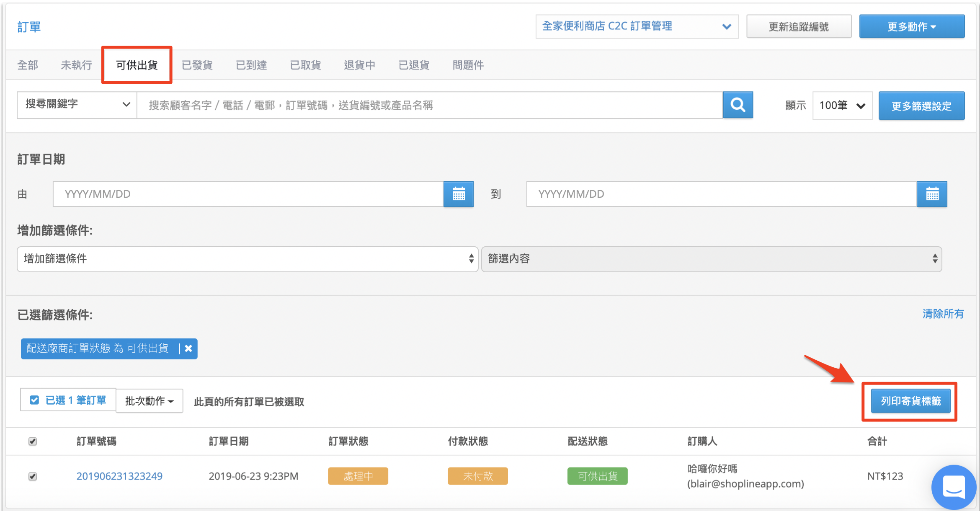Click the 訂單狀態 column header
Screen dimensions: 980x511
(348, 441)
